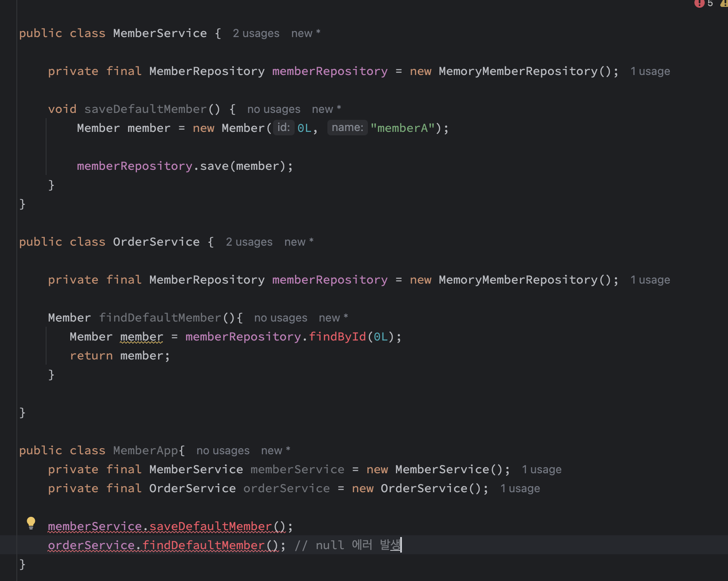728x581 pixels.
Task: Click 'return member;' statement
Action: [x=120, y=356]
